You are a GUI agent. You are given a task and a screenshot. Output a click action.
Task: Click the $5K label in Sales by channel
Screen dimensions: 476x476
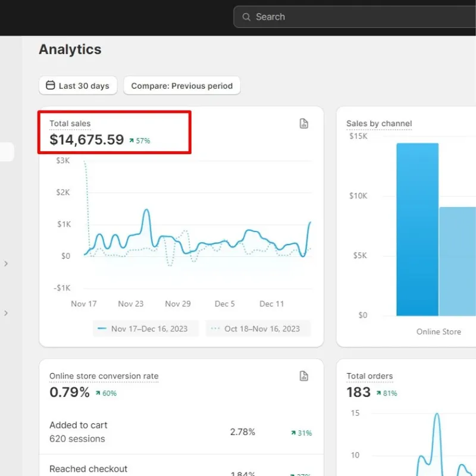coord(360,256)
